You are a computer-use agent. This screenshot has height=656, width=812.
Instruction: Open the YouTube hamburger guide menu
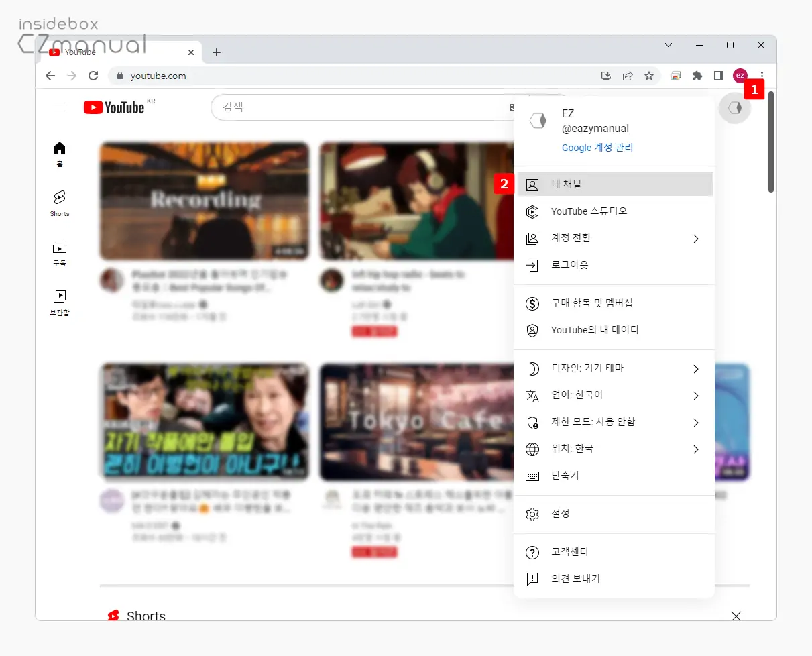click(x=60, y=107)
